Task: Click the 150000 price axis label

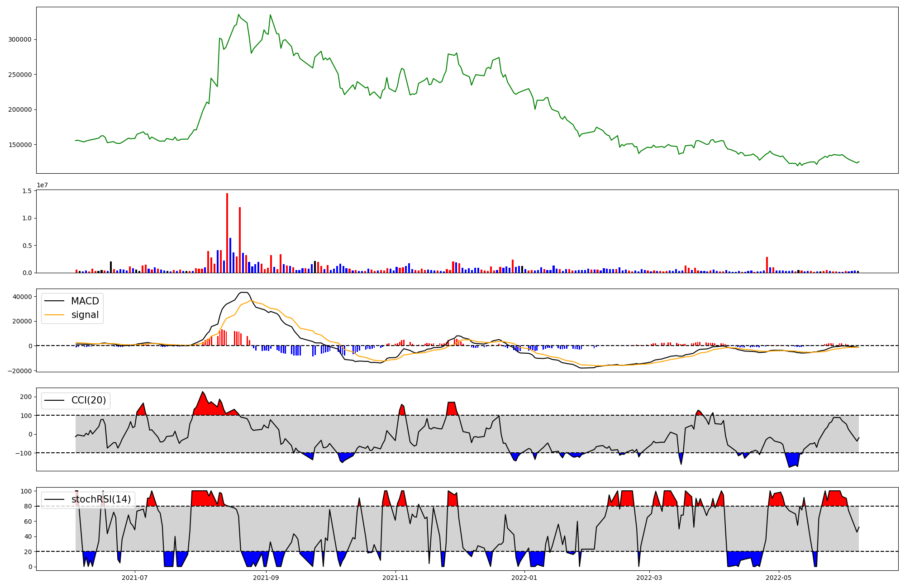Action: 19,145
